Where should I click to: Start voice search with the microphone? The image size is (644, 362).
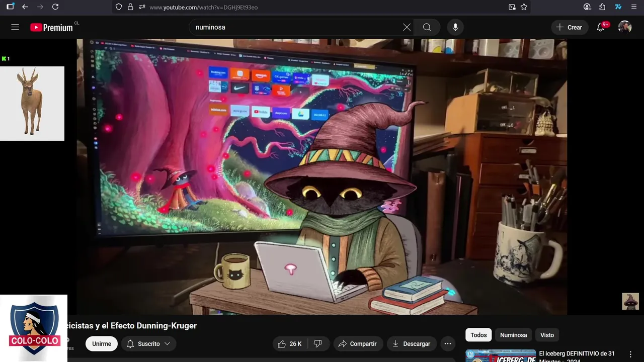455,27
